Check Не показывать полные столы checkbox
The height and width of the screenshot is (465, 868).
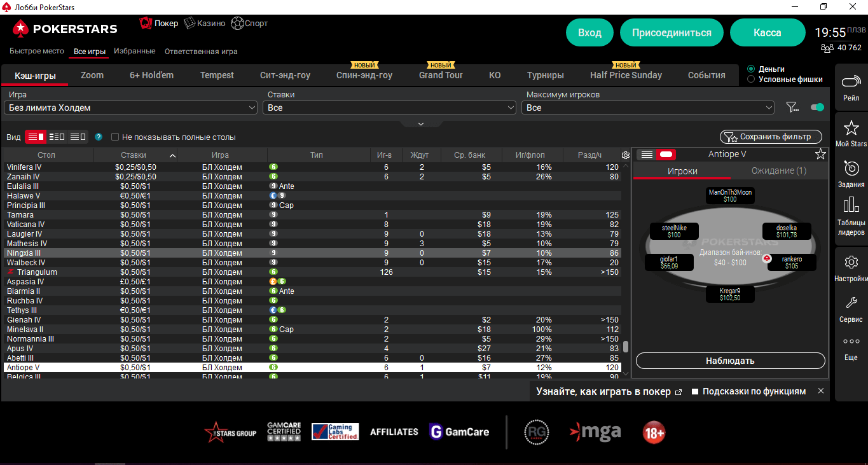tap(115, 137)
